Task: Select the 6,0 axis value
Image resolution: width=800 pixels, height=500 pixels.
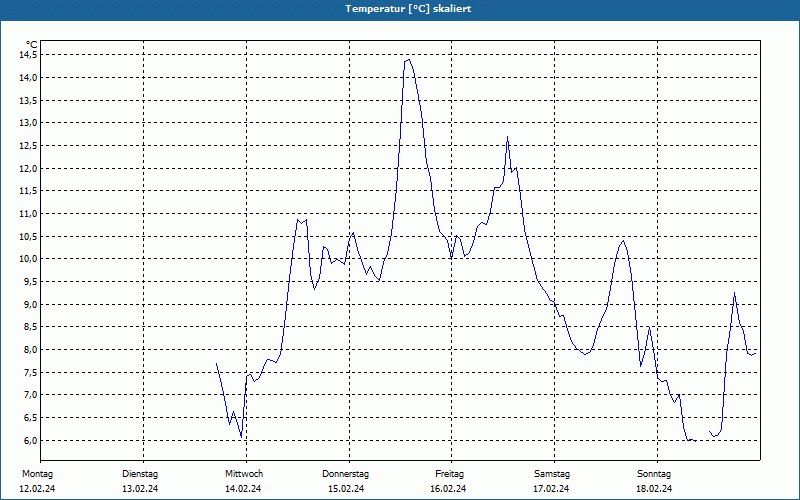Action: click(x=30, y=440)
